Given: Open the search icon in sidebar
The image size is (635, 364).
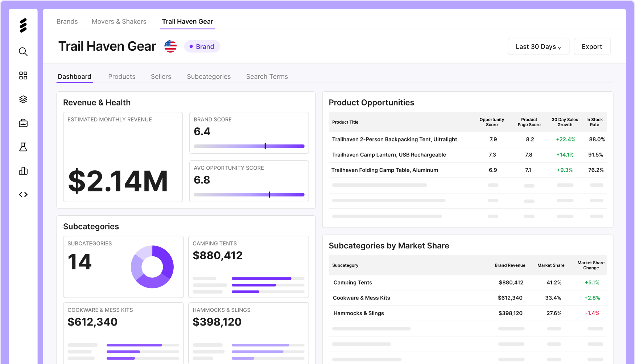Looking at the screenshot, I should tap(23, 51).
